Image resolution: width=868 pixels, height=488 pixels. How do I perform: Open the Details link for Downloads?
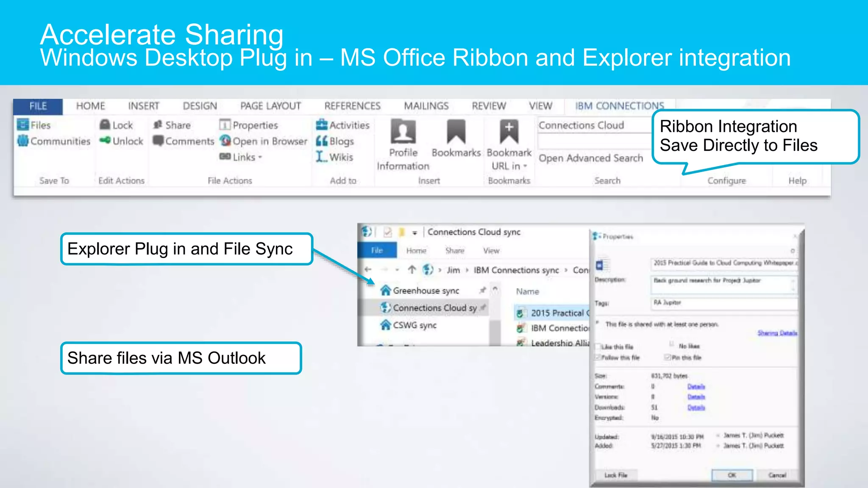coord(696,408)
